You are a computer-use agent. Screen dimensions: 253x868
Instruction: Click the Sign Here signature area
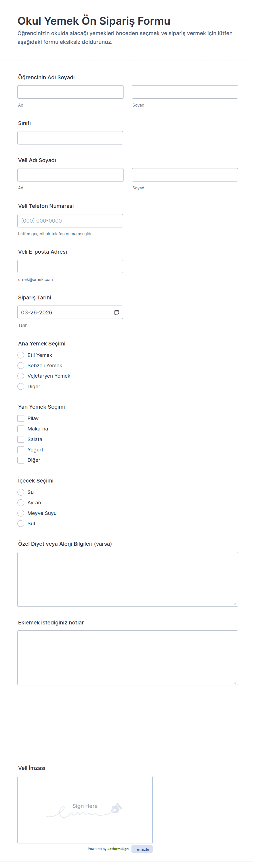pos(85,809)
